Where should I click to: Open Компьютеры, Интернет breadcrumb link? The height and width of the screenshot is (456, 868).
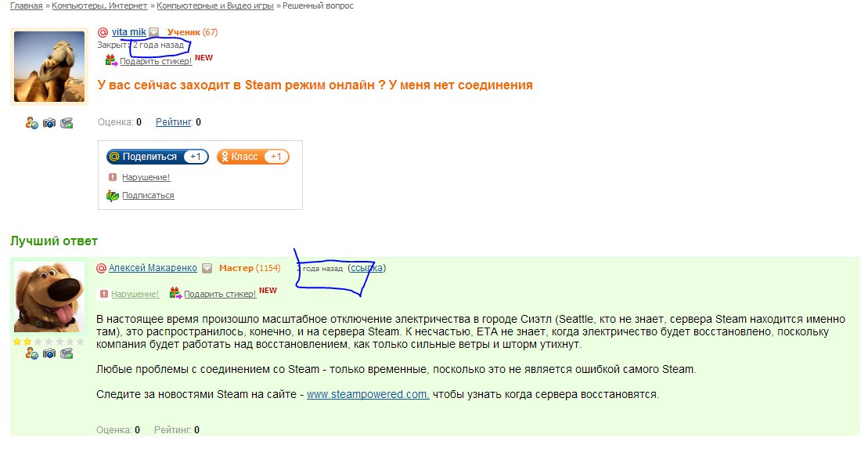99,5
